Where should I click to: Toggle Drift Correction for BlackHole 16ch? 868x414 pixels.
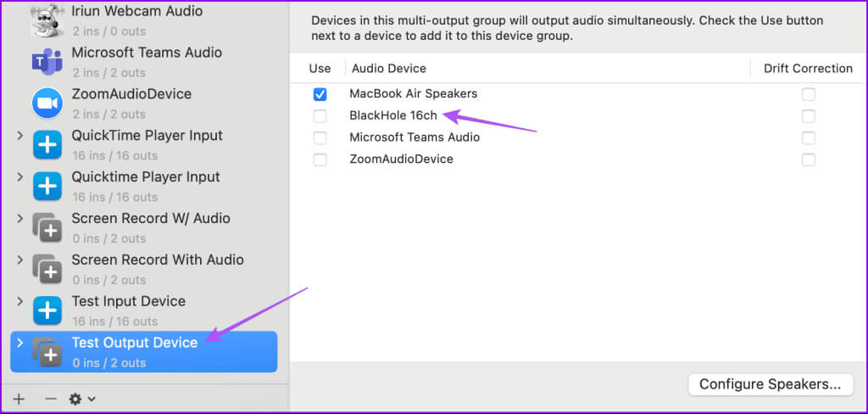tap(808, 116)
